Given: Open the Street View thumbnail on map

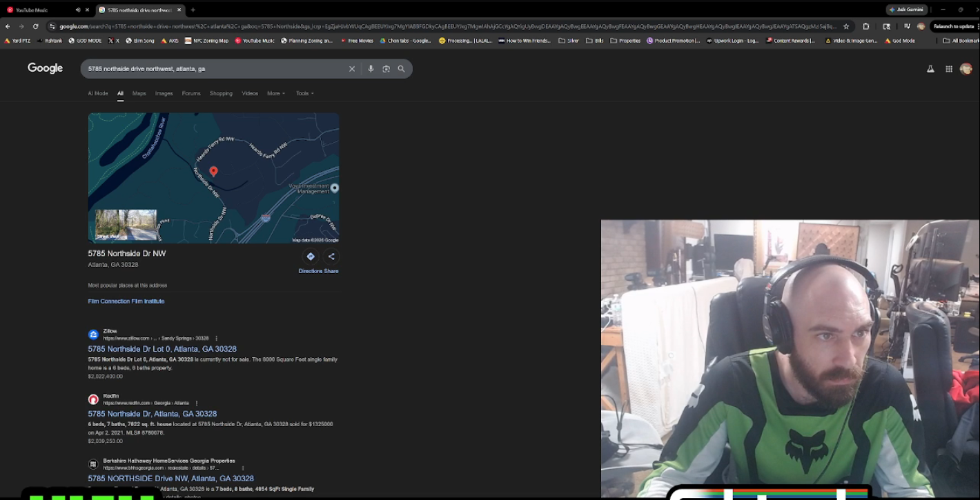Looking at the screenshot, I should tap(126, 225).
